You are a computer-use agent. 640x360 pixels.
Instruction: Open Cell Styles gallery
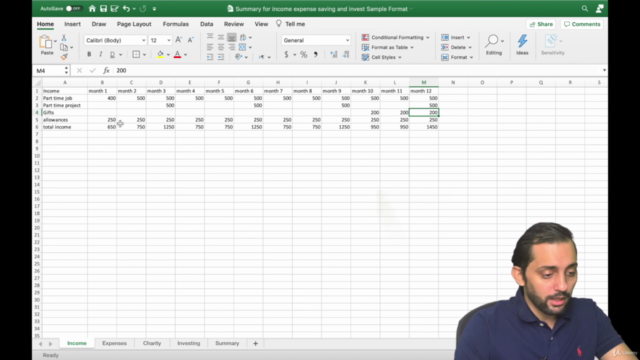382,57
